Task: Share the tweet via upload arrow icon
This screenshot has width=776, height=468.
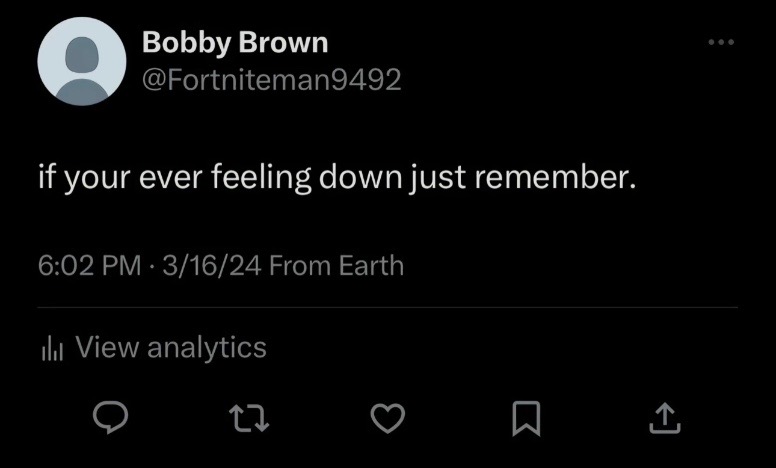Action: tap(665, 419)
